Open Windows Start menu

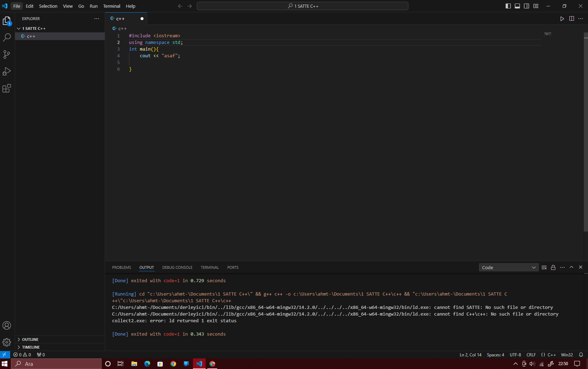click(5, 364)
